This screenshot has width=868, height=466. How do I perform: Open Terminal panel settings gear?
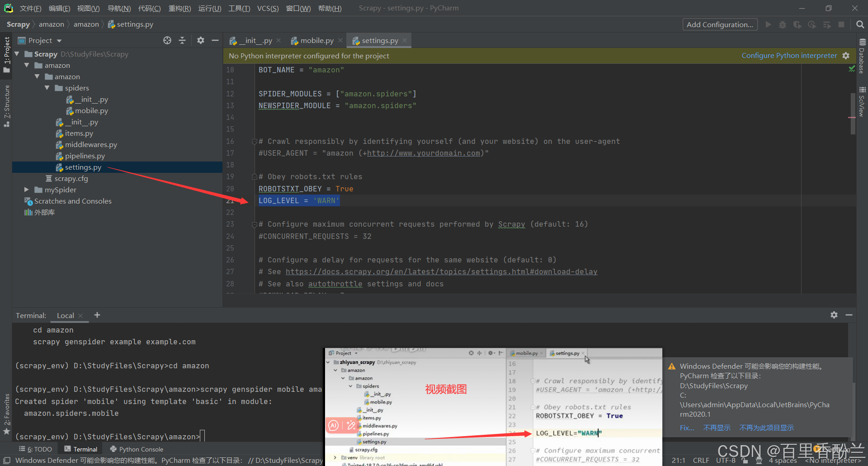click(834, 315)
